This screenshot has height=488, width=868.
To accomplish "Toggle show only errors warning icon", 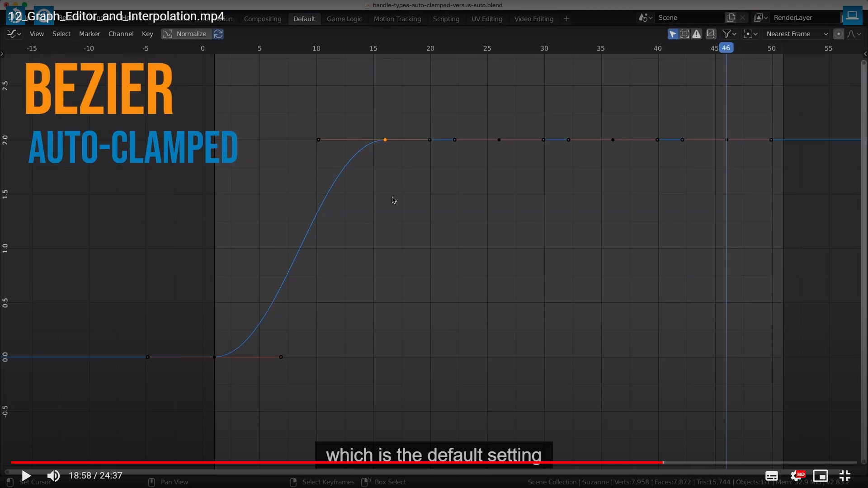I will [697, 34].
